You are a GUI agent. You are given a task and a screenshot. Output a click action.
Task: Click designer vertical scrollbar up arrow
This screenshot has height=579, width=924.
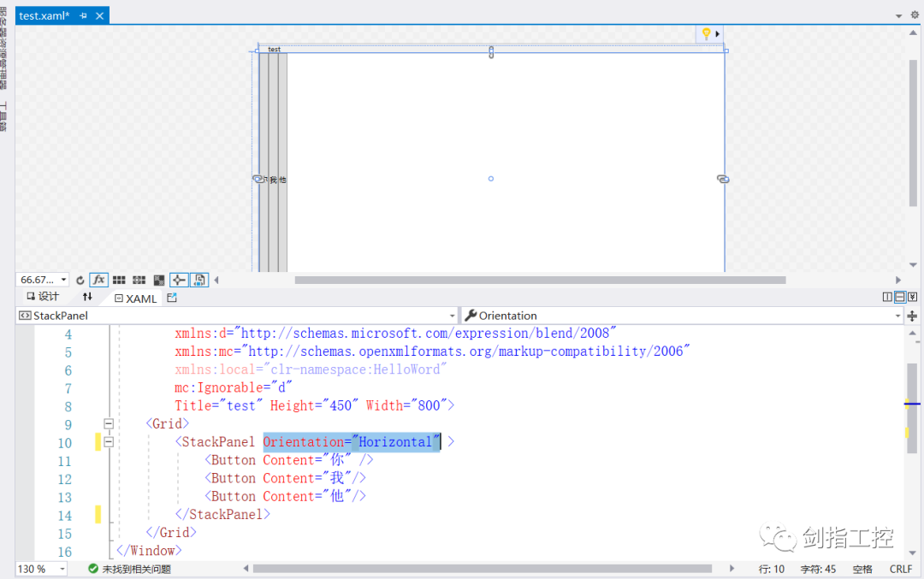click(x=913, y=33)
